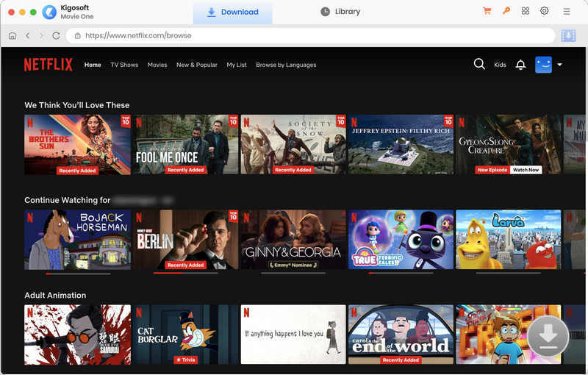Switch to the Library tab
Image resolution: width=588 pixels, height=375 pixels.
[x=340, y=12]
